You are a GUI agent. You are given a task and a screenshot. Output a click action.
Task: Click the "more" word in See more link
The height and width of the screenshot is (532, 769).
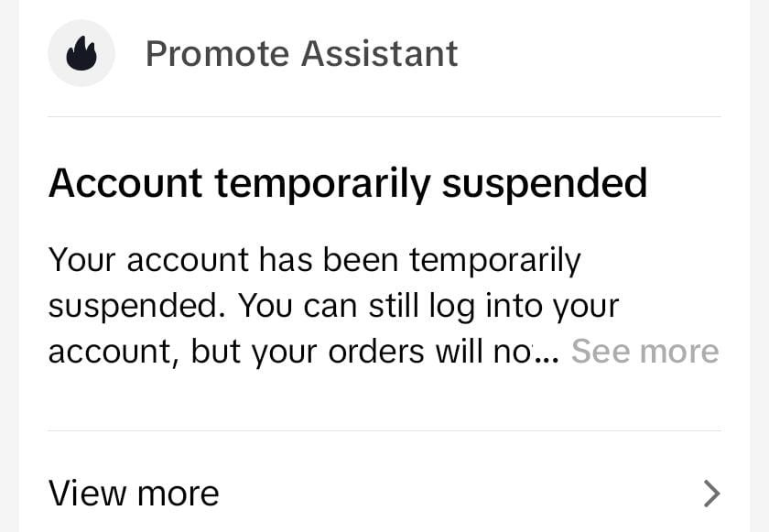[x=679, y=352]
